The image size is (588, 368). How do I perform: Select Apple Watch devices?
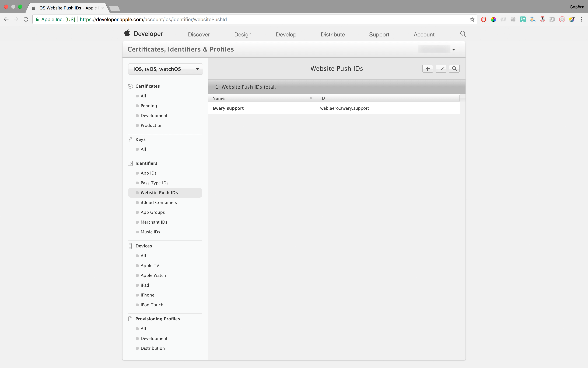[x=153, y=275]
